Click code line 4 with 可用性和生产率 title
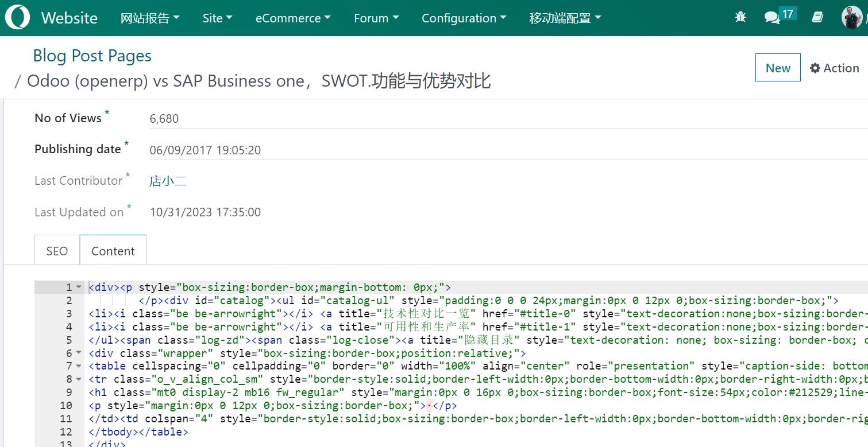This screenshot has height=447, width=868. coord(477,326)
